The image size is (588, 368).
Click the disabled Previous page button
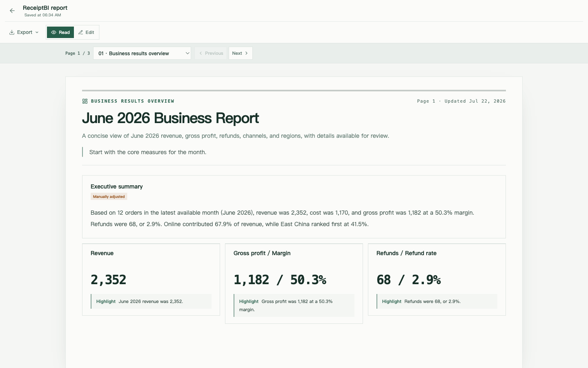click(x=211, y=53)
